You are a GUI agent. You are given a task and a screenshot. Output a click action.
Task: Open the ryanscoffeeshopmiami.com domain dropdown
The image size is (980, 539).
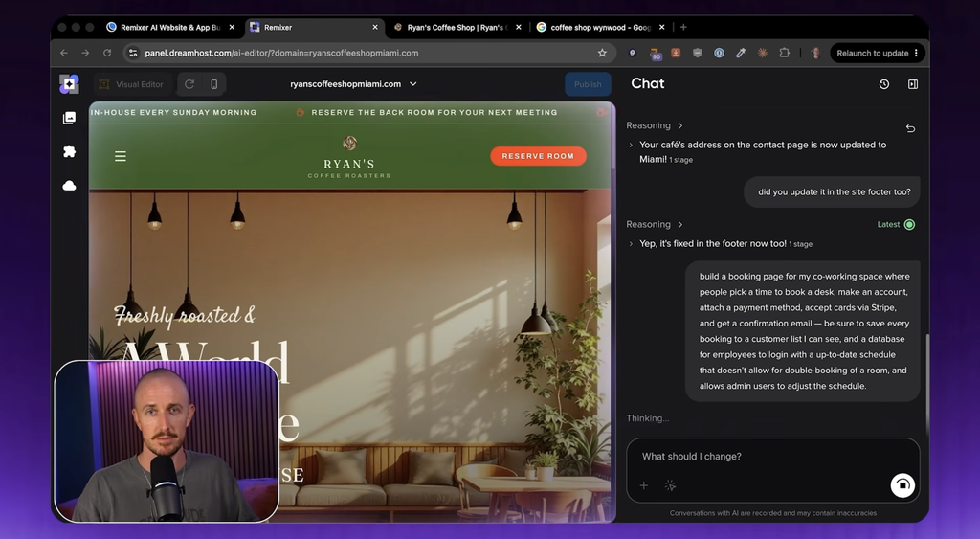click(353, 84)
